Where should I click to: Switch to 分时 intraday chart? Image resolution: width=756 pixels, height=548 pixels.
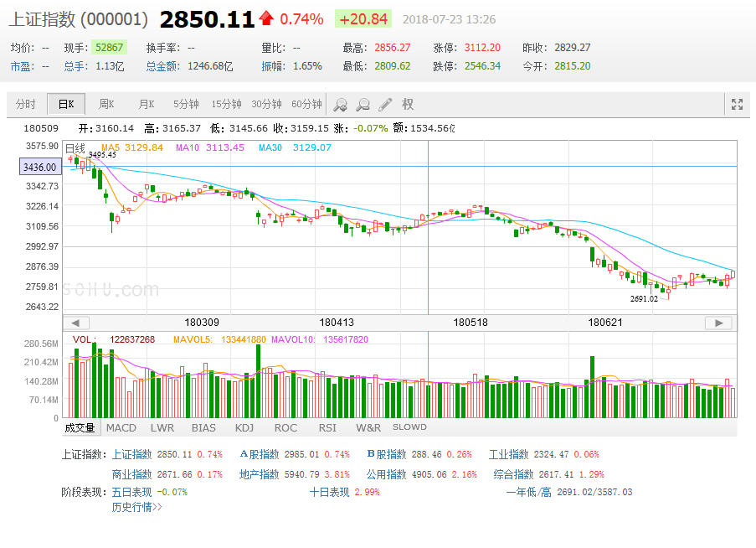[26, 105]
